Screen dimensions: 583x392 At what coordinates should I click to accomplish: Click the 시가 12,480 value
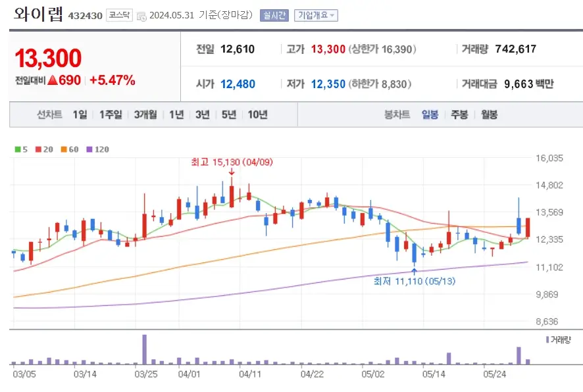[x=238, y=84]
